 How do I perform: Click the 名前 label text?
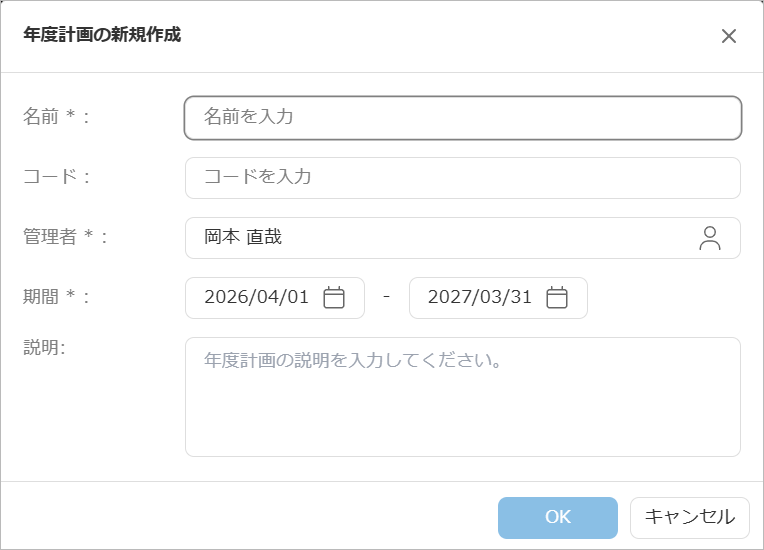coord(41,117)
